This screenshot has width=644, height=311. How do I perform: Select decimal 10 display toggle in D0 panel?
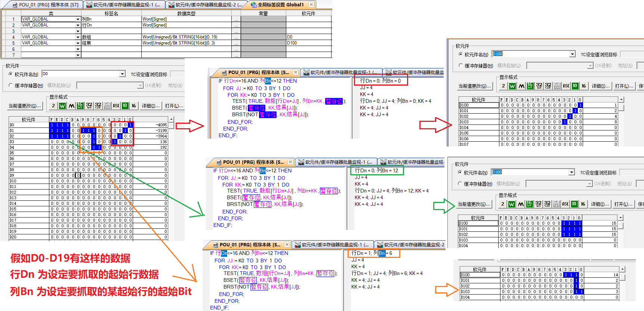[125, 106]
